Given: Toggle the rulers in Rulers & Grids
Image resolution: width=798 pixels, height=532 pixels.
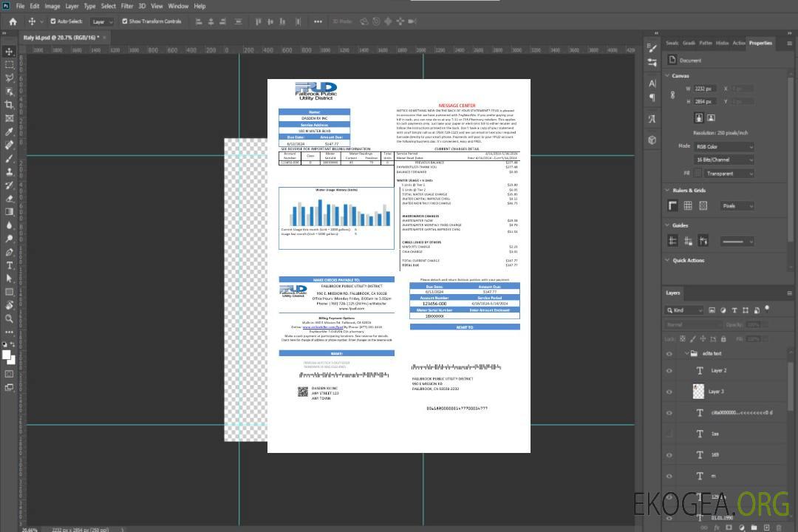Looking at the screenshot, I should click(x=673, y=205).
